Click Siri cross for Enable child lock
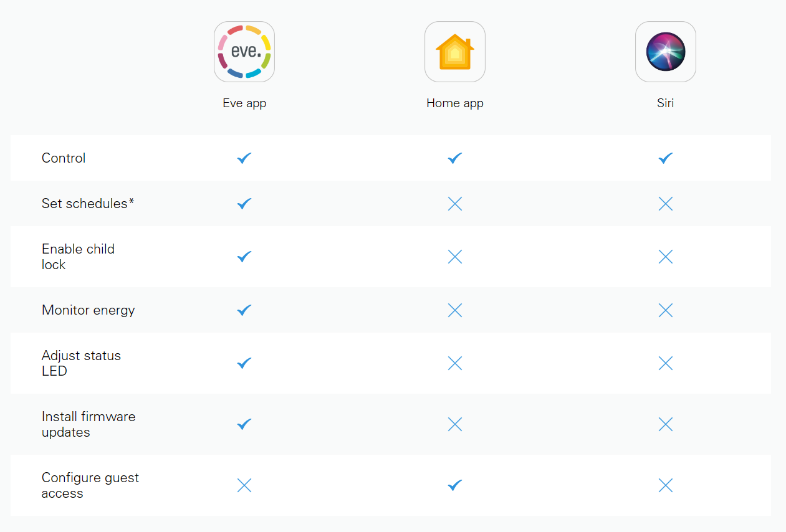The image size is (786, 532). click(x=666, y=257)
